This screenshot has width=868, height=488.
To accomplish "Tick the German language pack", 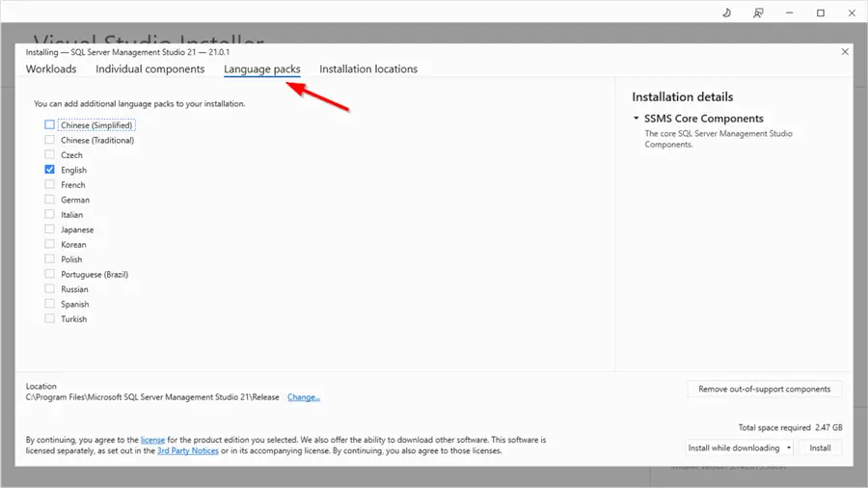I will pyautogui.click(x=50, y=200).
